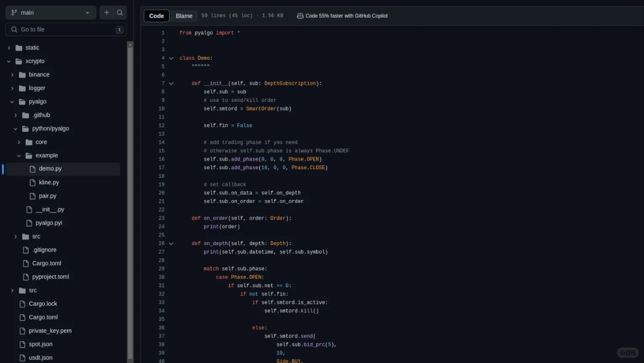Open usdt.json in the file tree
The image size is (644, 363).
41,358
